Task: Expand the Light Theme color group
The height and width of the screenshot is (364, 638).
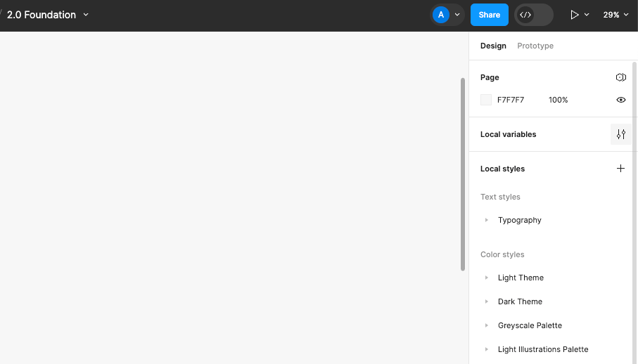Action: pos(486,278)
